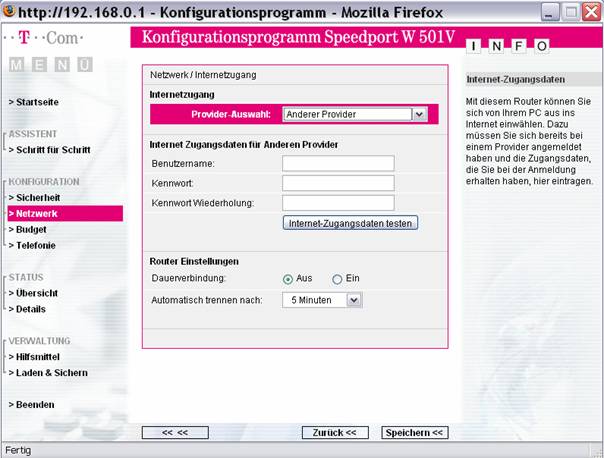Viewport: 604px width, 458px height.
Task: Click the Firefox icon in title bar
Action: (x=9, y=11)
